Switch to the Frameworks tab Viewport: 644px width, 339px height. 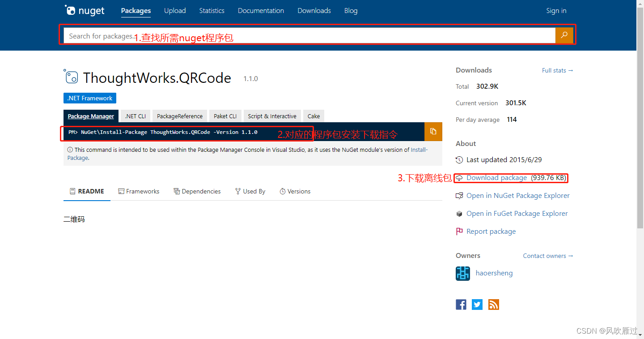[x=139, y=191]
